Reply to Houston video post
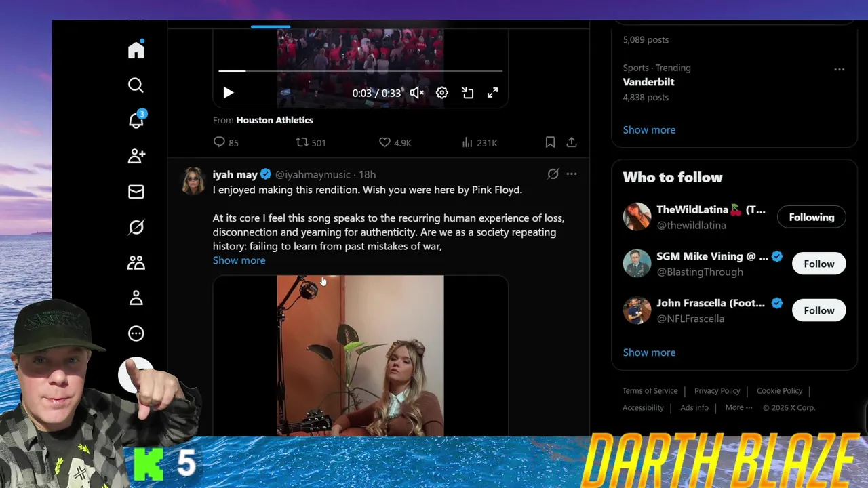This screenshot has width=868, height=488. (x=226, y=142)
